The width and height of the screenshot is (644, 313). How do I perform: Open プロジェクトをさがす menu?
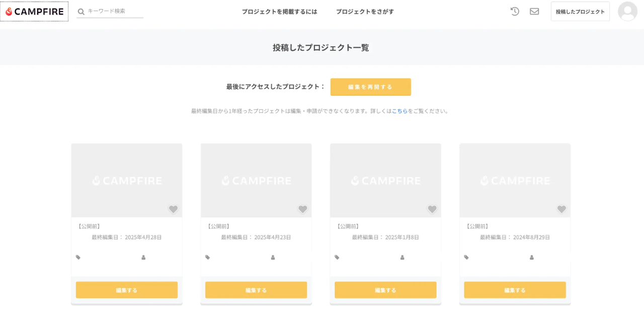(x=365, y=12)
